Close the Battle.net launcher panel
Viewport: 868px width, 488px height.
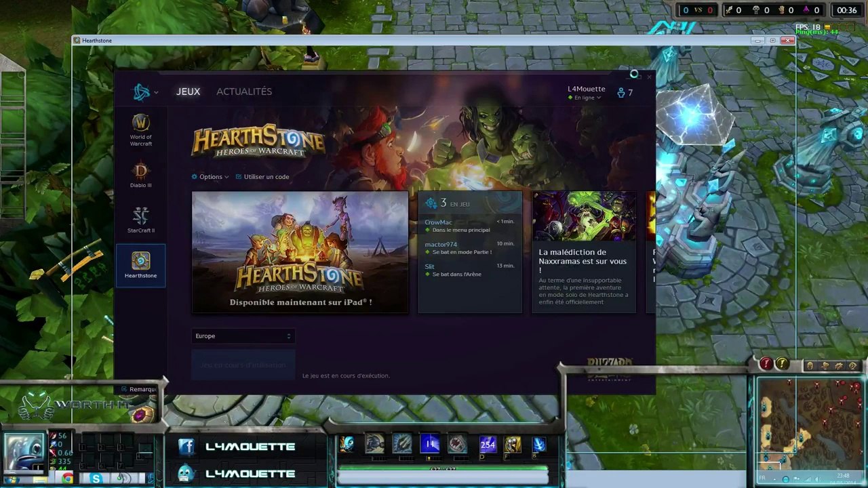[649, 77]
